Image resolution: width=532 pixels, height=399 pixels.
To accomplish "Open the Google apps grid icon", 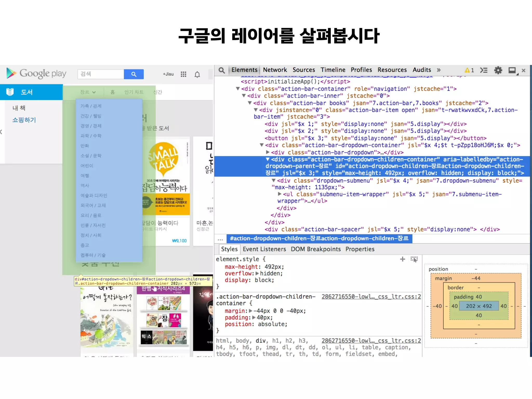I will pyautogui.click(x=183, y=74).
